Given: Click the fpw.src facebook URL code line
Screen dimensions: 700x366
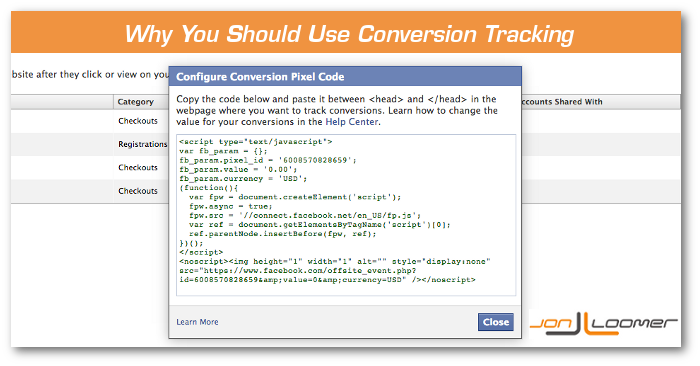Looking at the screenshot, I should pos(305,215).
